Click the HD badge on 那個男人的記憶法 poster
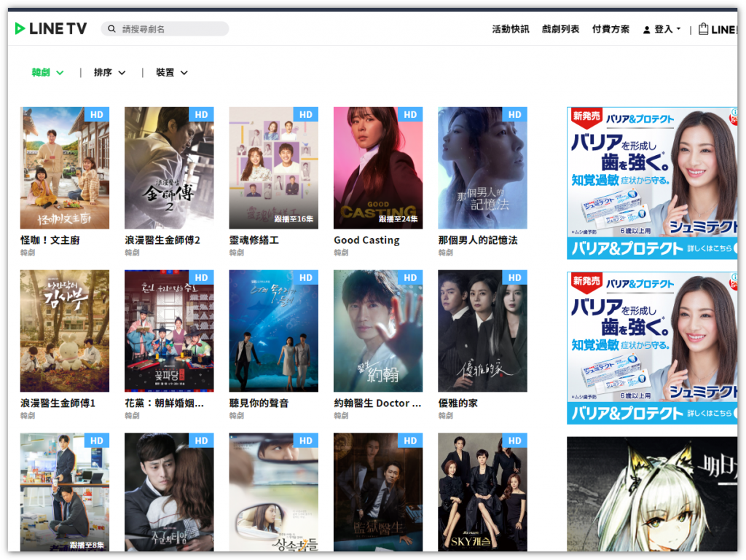Viewport: 746px width, 560px height. [x=515, y=114]
